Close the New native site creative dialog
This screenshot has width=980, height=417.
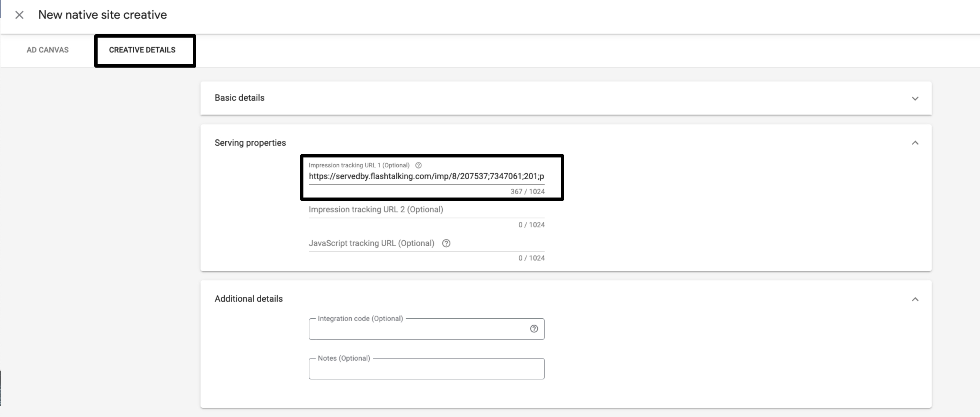click(x=19, y=15)
